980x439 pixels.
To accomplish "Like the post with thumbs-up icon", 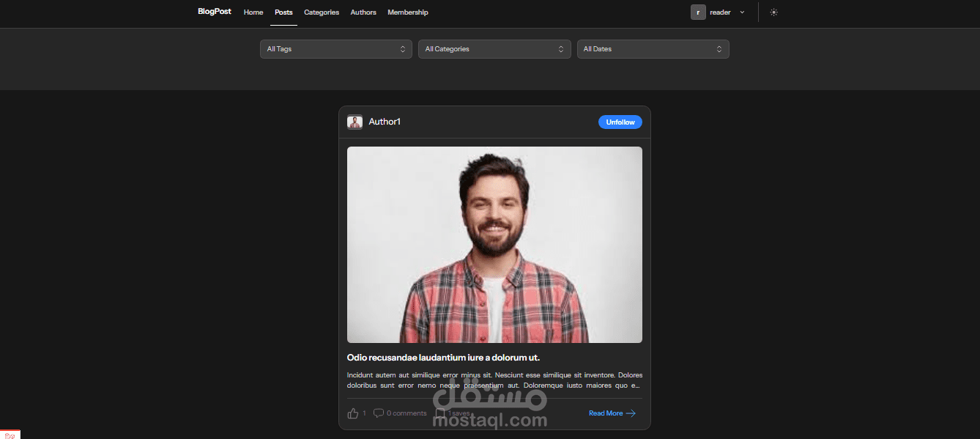I will pos(353,413).
